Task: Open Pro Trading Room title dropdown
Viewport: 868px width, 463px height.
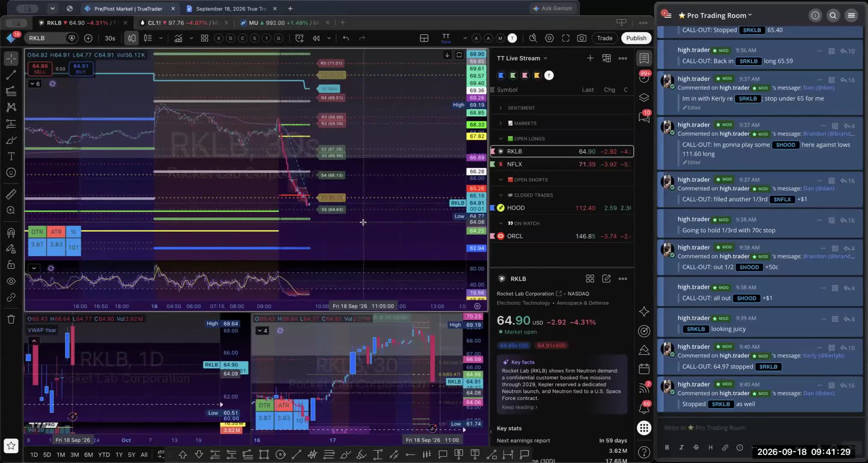Action: point(719,15)
